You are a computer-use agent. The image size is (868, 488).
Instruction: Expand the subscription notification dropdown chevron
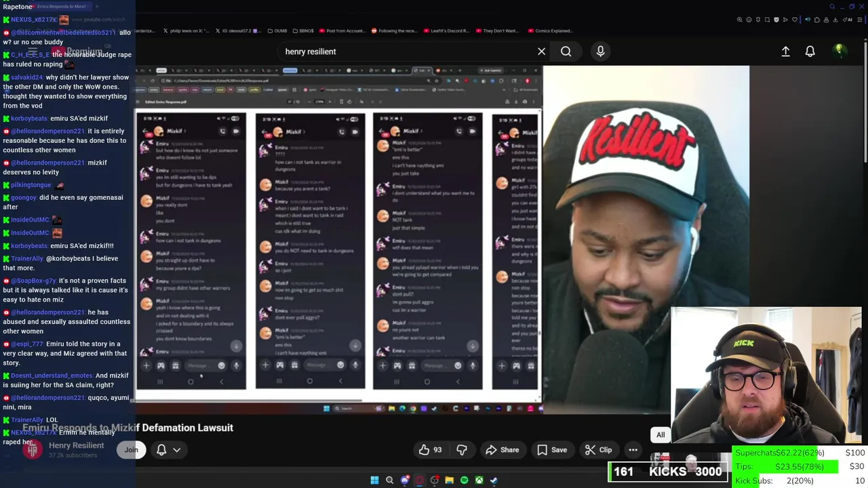pos(176,450)
